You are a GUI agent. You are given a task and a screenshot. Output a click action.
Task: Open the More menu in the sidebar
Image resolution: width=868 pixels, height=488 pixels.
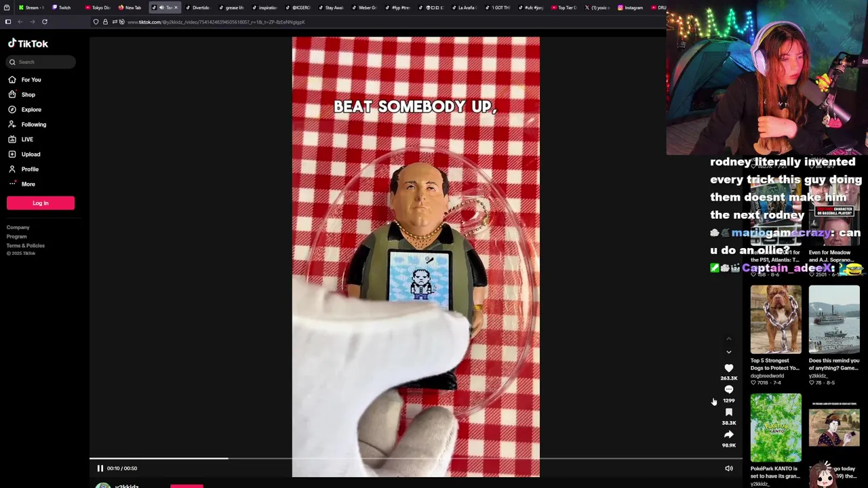[x=22, y=184]
